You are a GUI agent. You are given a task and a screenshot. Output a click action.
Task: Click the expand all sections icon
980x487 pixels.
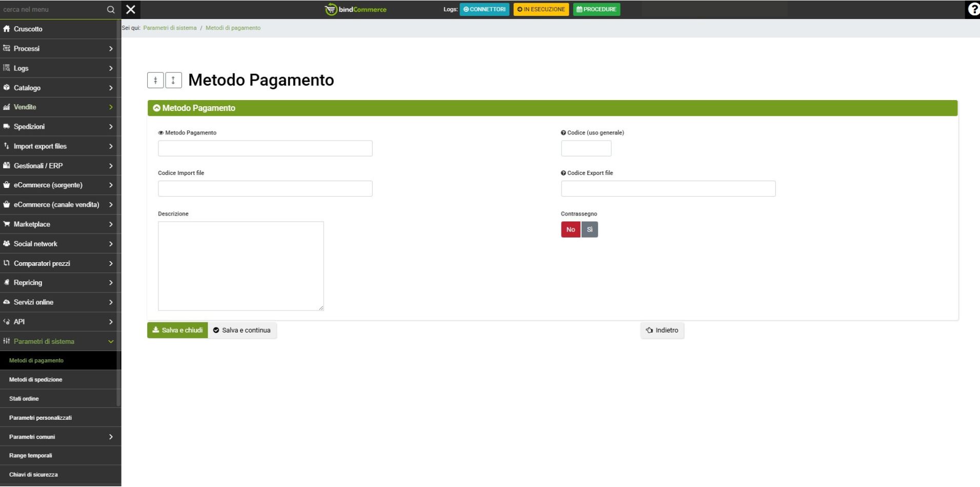tap(173, 80)
